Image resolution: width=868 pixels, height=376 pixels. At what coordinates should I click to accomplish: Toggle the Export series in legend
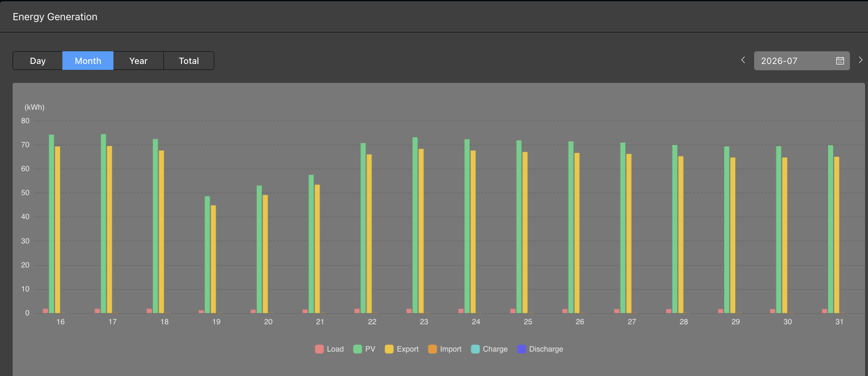(402, 349)
